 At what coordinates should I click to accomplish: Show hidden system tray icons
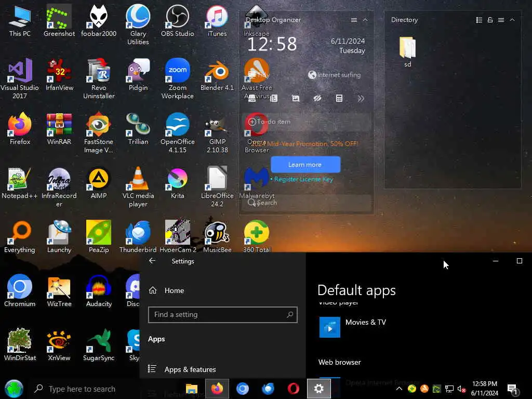point(399,389)
